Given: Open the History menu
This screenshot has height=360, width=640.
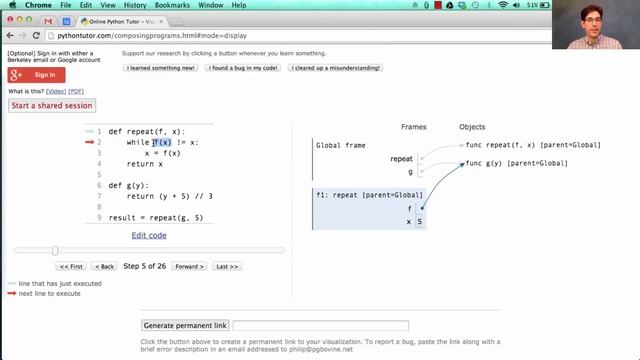Looking at the screenshot, I should [x=135, y=5].
